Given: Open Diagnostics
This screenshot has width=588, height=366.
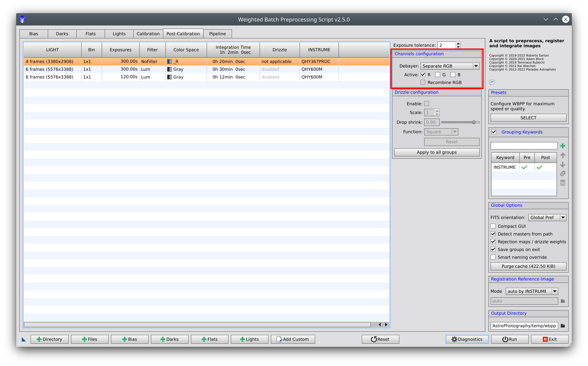Looking at the screenshot, I should coord(467,339).
